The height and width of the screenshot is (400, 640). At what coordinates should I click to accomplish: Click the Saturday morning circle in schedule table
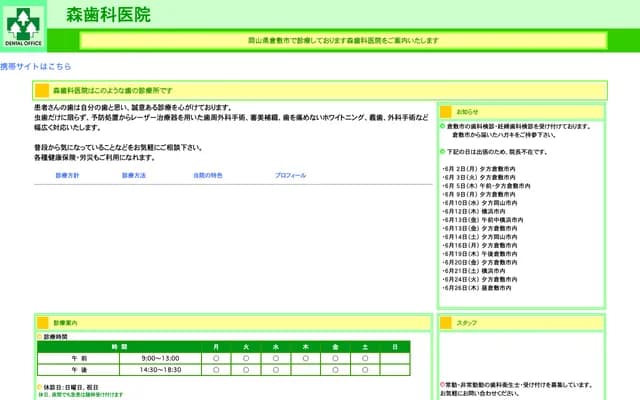coord(365,358)
